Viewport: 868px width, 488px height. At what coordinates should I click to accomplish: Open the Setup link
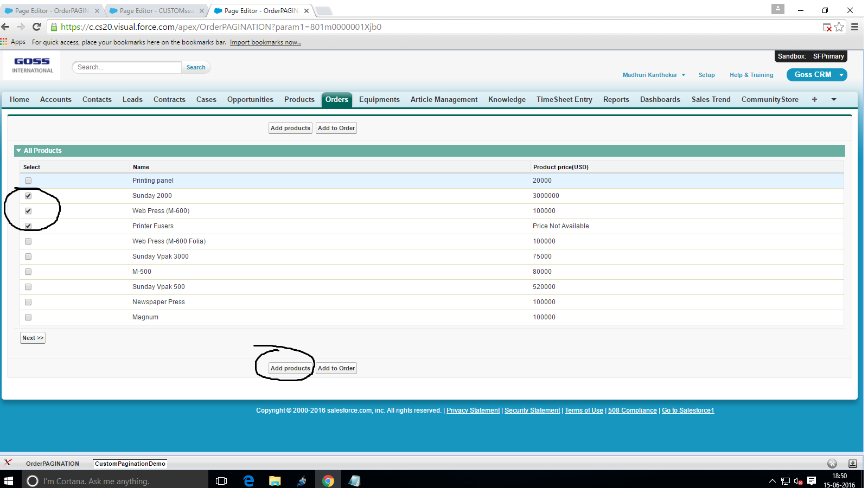(x=706, y=75)
